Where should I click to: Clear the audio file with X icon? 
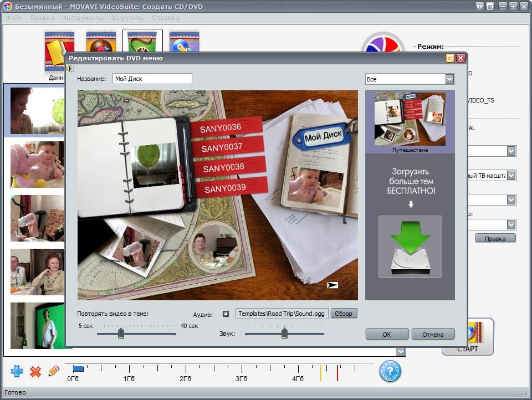[226, 314]
